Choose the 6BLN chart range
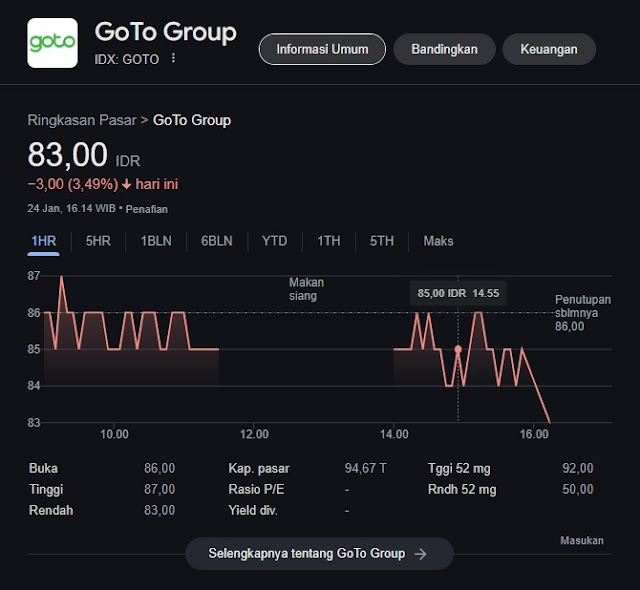The height and width of the screenshot is (590, 640). click(x=217, y=241)
